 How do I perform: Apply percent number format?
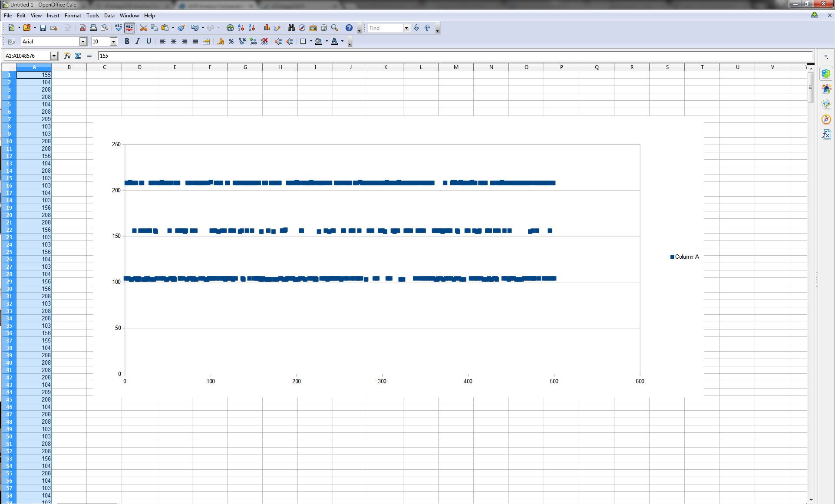231,41
